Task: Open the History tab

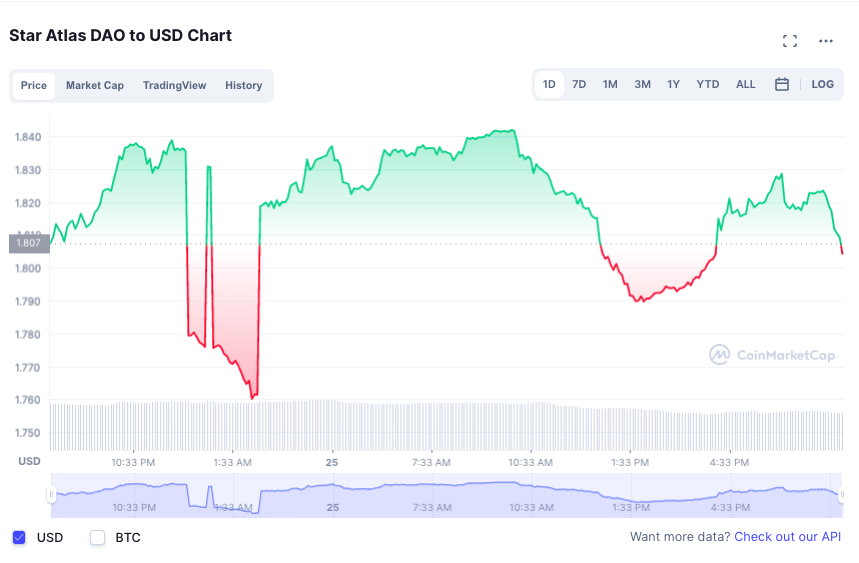Action: pos(244,85)
